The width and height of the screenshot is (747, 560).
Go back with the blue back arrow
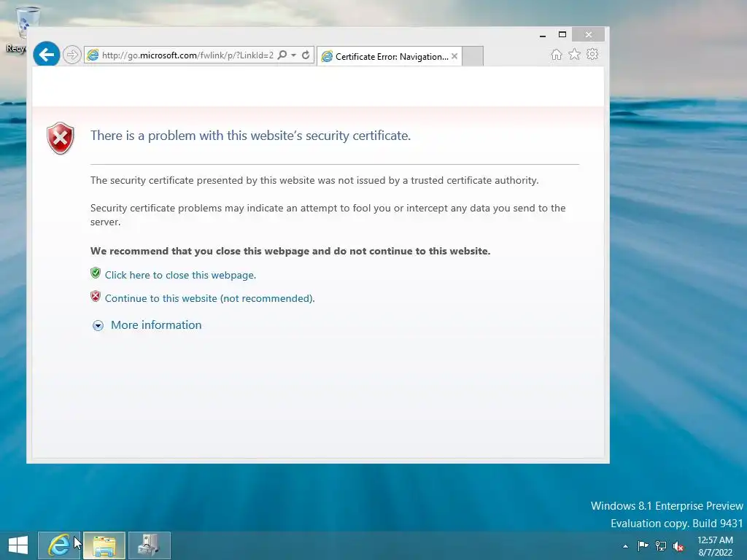tap(46, 55)
